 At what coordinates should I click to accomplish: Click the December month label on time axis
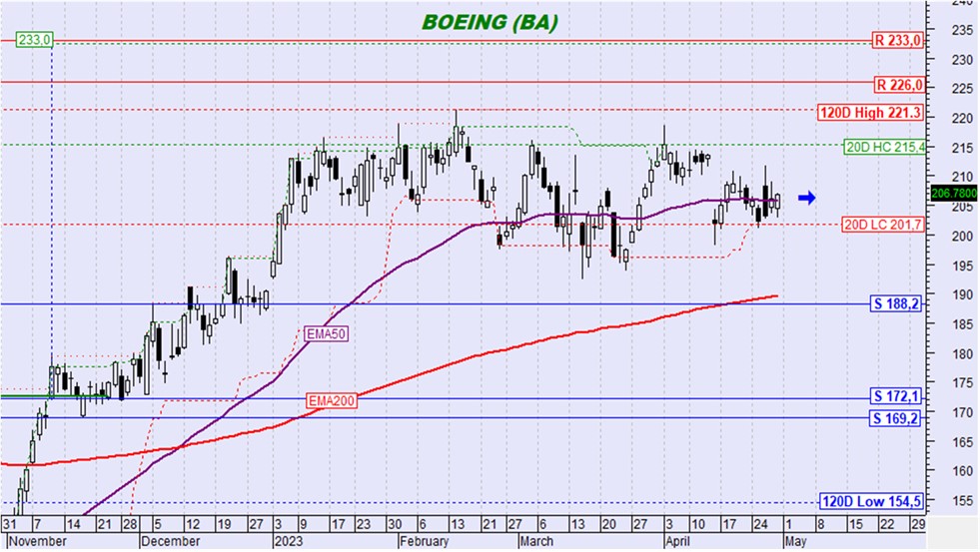170,541
